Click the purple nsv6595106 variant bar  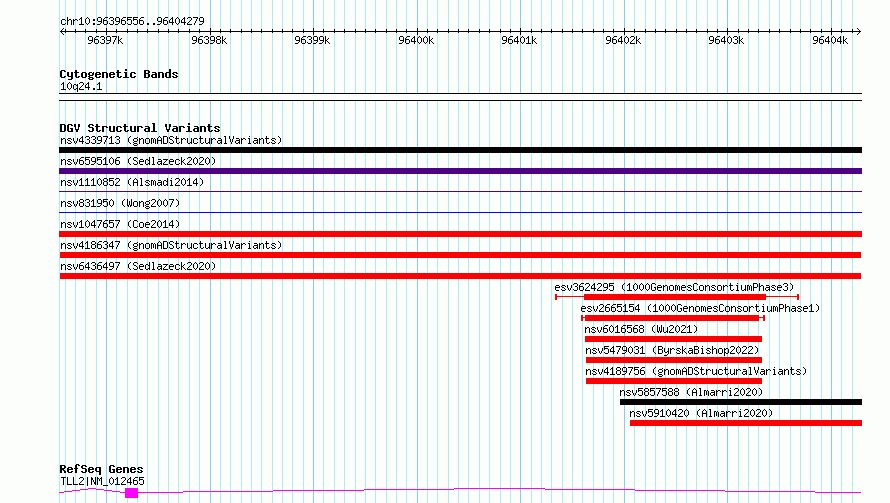pos(460,171)
